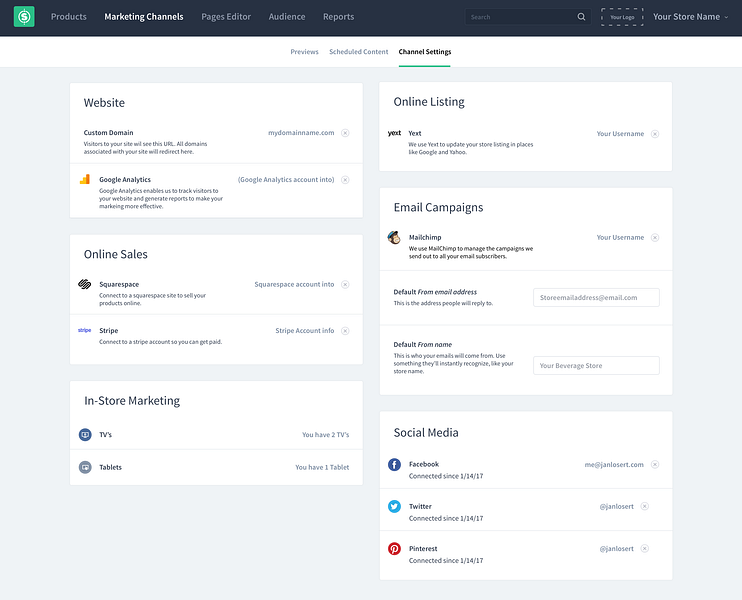Click the Stripe Account info text
Screen dimensions: 742x600
(305, 331)
